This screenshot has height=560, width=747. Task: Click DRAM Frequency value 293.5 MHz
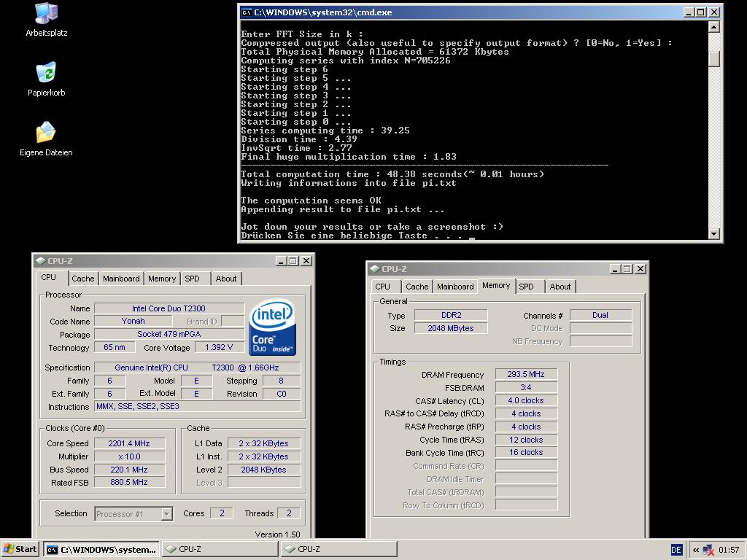click(x=526, y=374)
